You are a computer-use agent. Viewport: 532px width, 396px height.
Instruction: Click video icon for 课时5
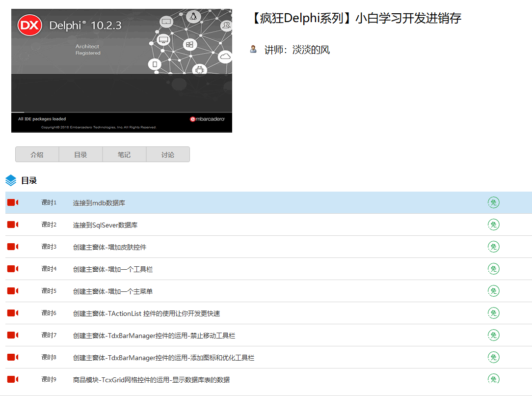(13, 291)
